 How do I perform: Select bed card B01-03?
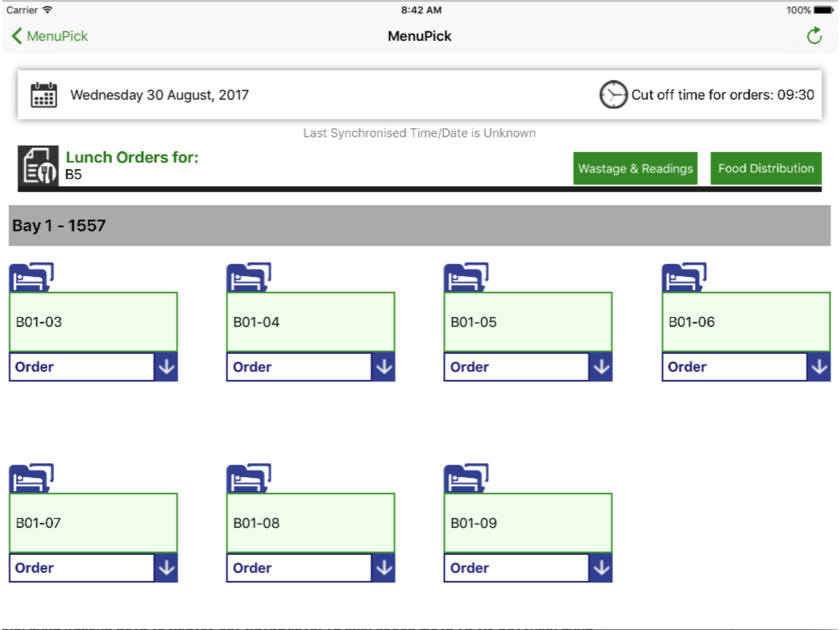[93, 322]
